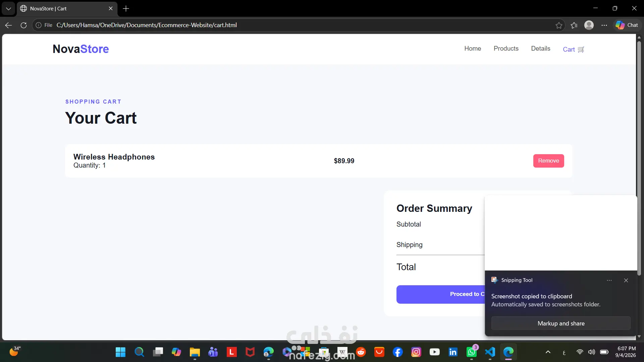Image resolution: width=644 pixels, height=362 pixels.
Task: Go to the Products nav link
Action: coord(506,49)
